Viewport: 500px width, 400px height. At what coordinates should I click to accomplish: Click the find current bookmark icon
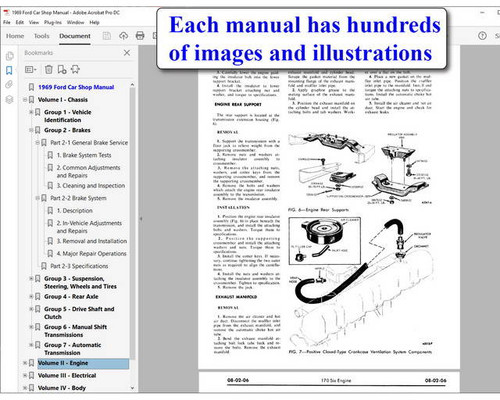point(75,69)
